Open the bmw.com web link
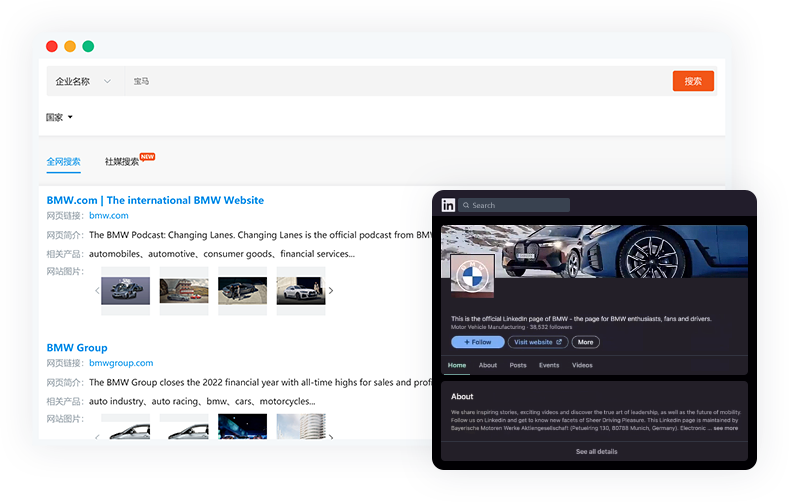Image resolution: width=789 pixels, height=502 pixels. click(109, 215)
